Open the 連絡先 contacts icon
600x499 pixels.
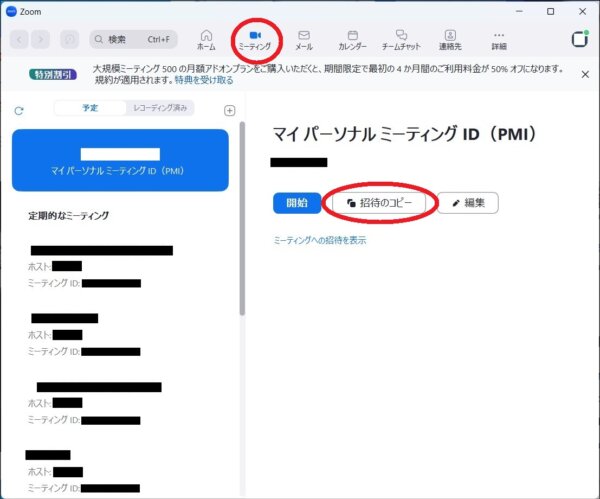tap(450, 35)
